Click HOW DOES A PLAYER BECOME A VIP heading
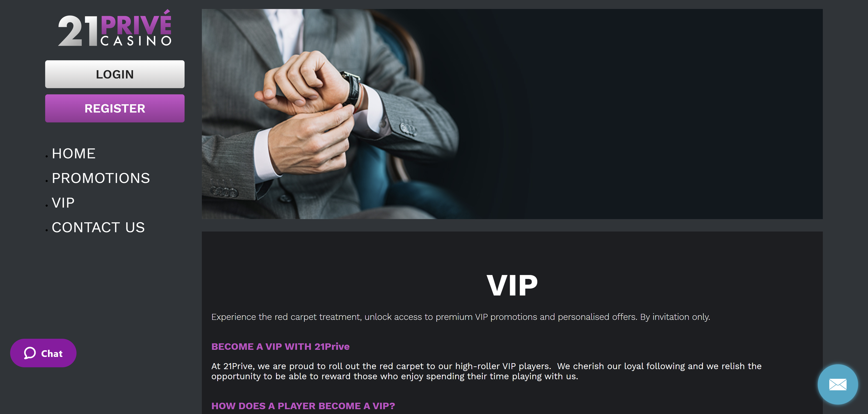The height and width of the screenshot is (414, 868). (x=303, y=406)
